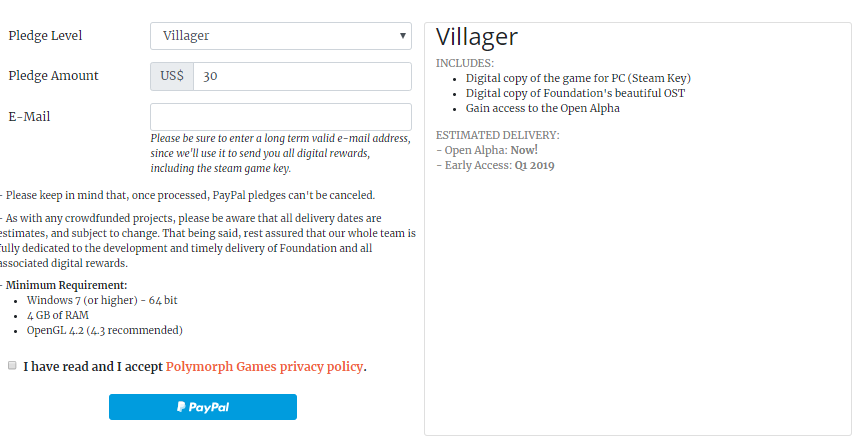Click the "Pledge Level" field label

point(45,36)
